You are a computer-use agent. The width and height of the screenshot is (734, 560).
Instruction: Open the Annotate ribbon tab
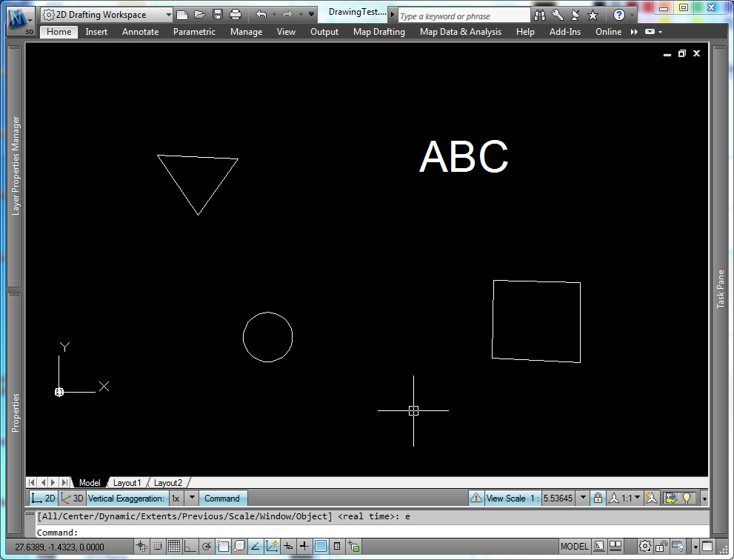pyautogui.click(x=141, y=31)
